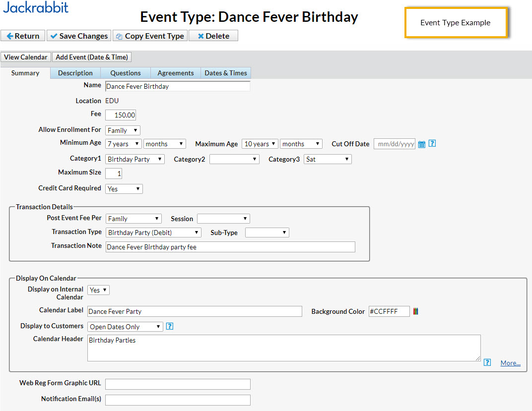Image resolution: width=532 pixels, height=411 pixels.
Task: Open the Transaction Type dropdown
Action: coord(153,233)
